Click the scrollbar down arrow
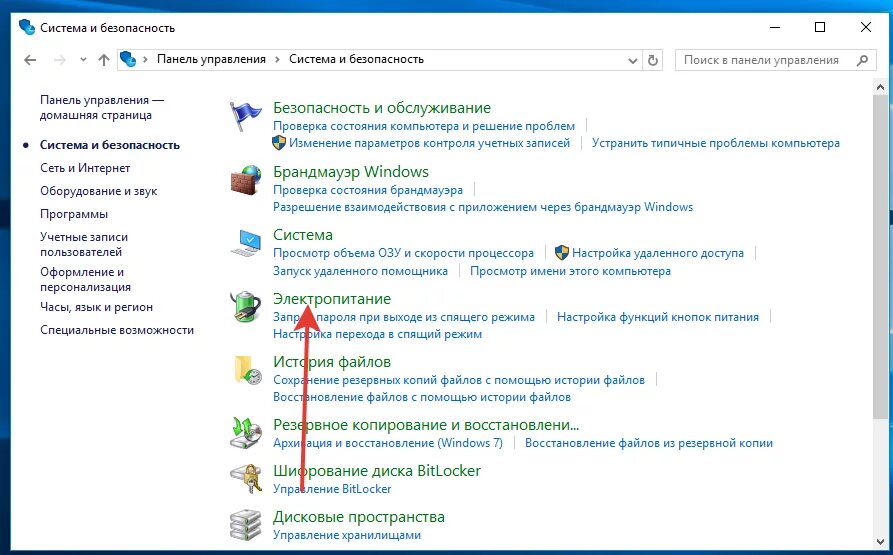This screenshot has width=893, height=555. [x=880, y=541]
